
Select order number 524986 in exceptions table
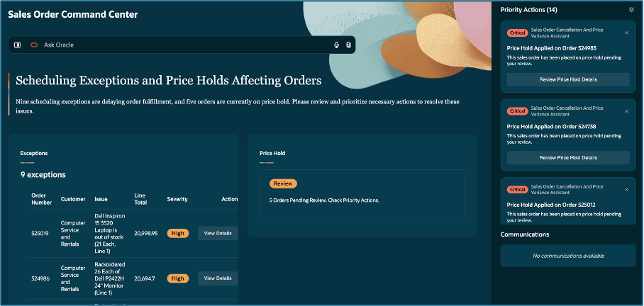42,278
